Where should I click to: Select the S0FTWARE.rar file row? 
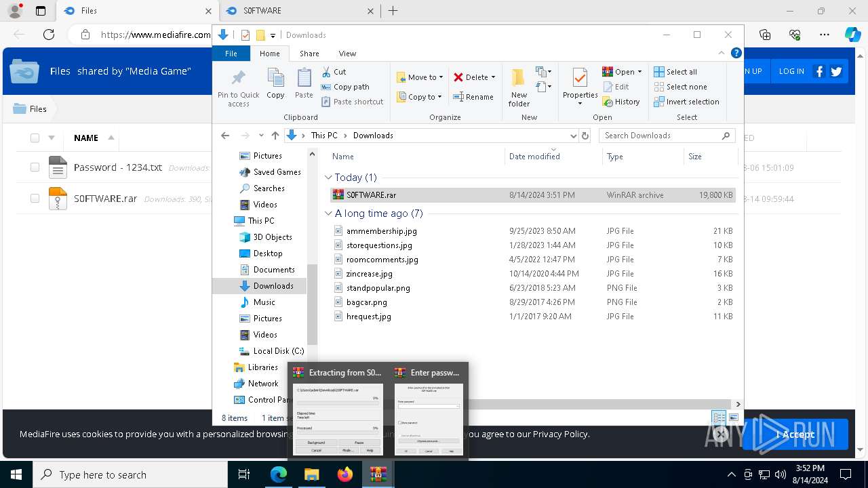pos(532,195)
